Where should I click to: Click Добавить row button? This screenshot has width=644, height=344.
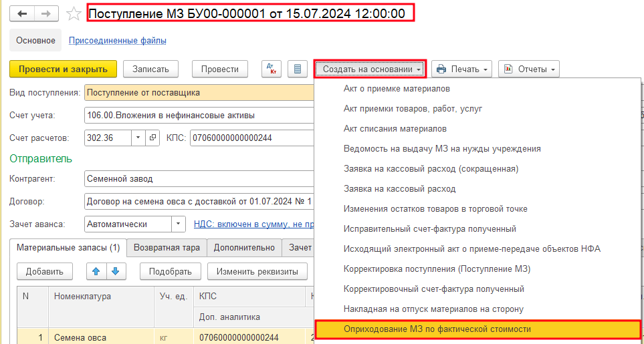(x=44, y=271)
